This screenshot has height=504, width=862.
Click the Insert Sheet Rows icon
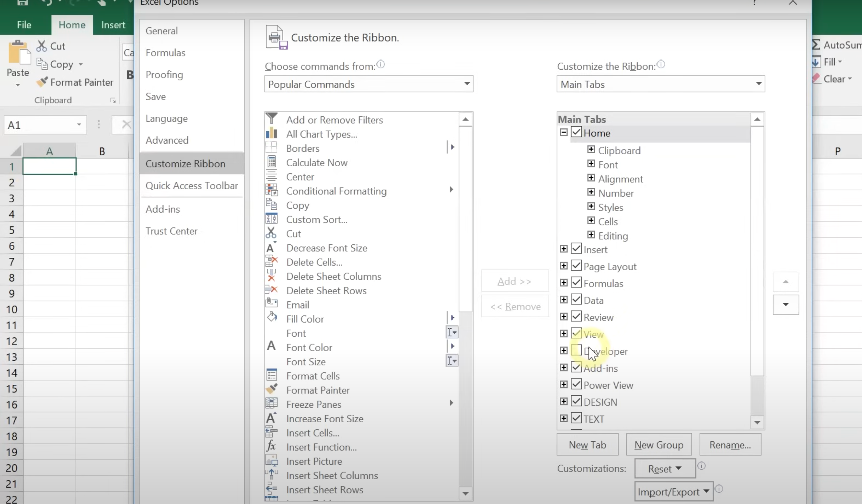click(x=272, y=489)
